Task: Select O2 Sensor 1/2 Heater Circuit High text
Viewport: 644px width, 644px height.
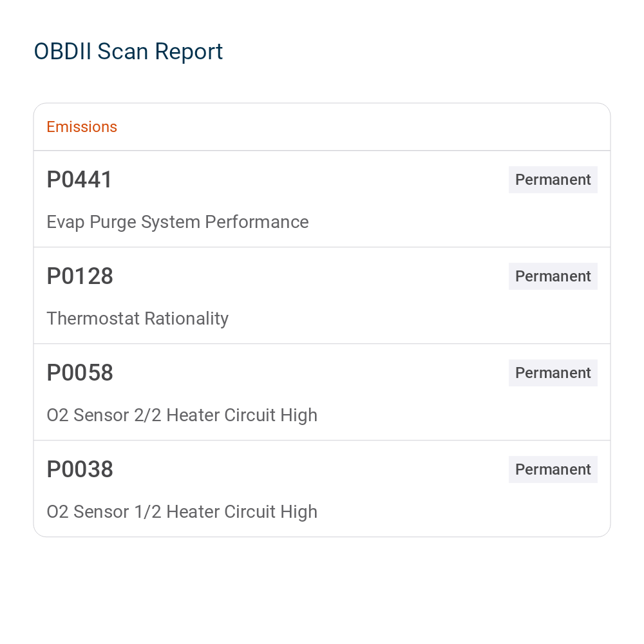Action: point(182,512)
